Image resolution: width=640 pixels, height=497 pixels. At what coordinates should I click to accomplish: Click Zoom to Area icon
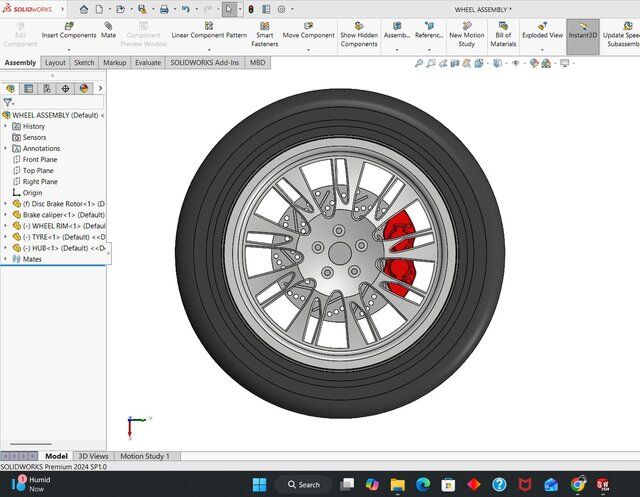431,63
